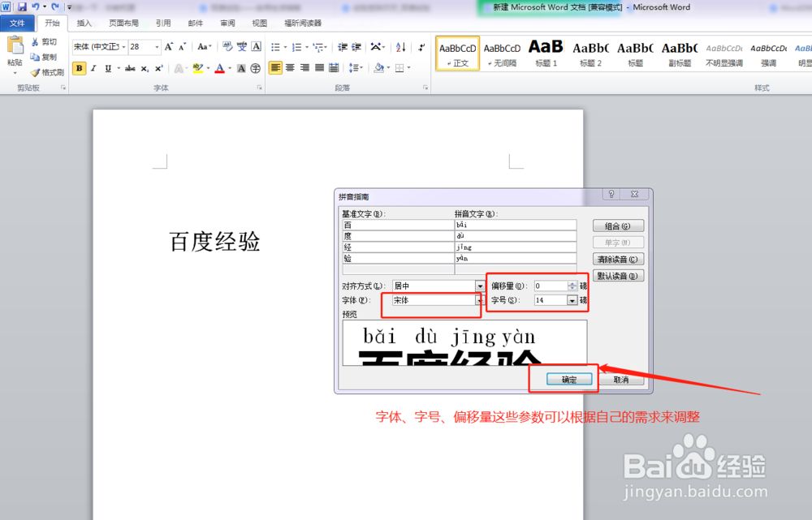This screenshot has height=520, width=812.
Task: Expand the Borders dropdown arrow
Action: coord(408,68)
